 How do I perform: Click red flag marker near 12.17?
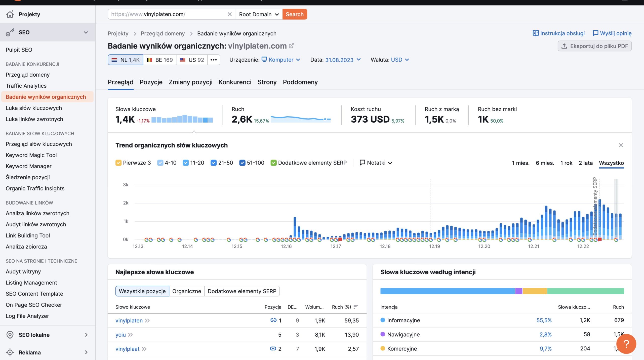340,239
